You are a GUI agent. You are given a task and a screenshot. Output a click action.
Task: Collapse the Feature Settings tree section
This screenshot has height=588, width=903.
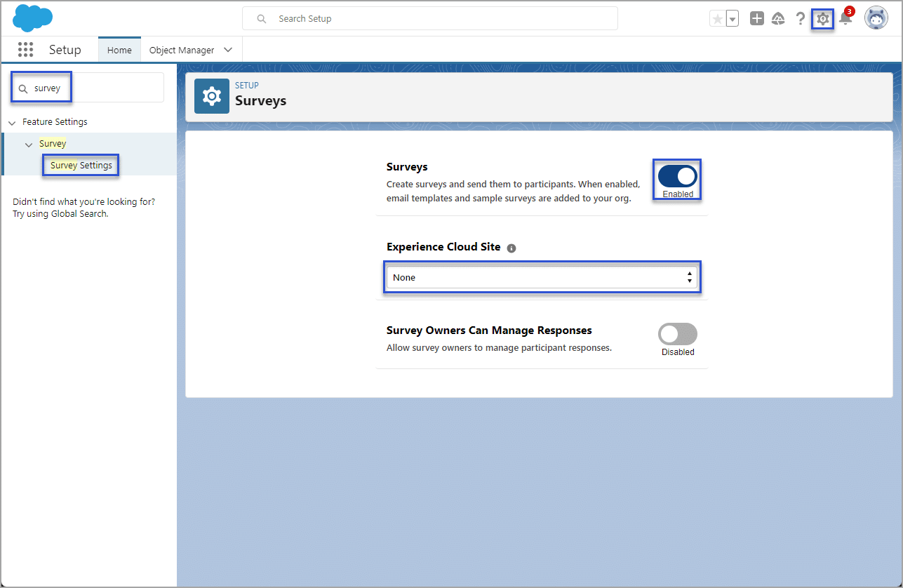click(12, 123)
